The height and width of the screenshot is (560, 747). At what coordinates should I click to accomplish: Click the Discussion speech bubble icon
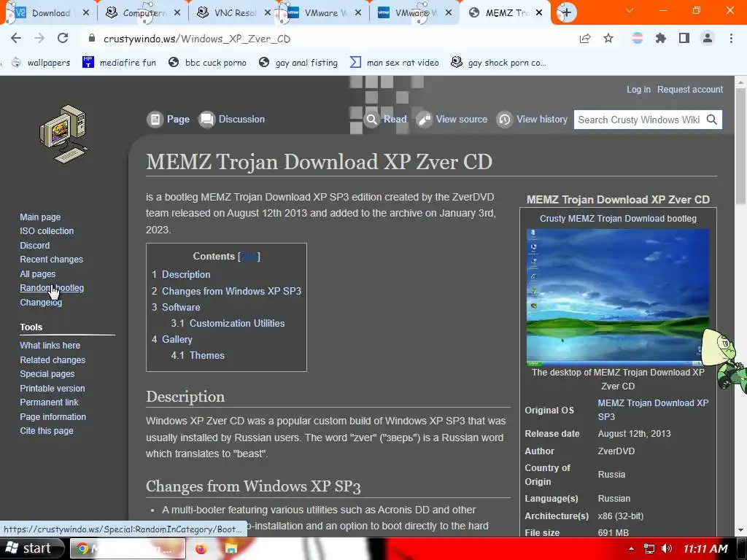(206, 119)
